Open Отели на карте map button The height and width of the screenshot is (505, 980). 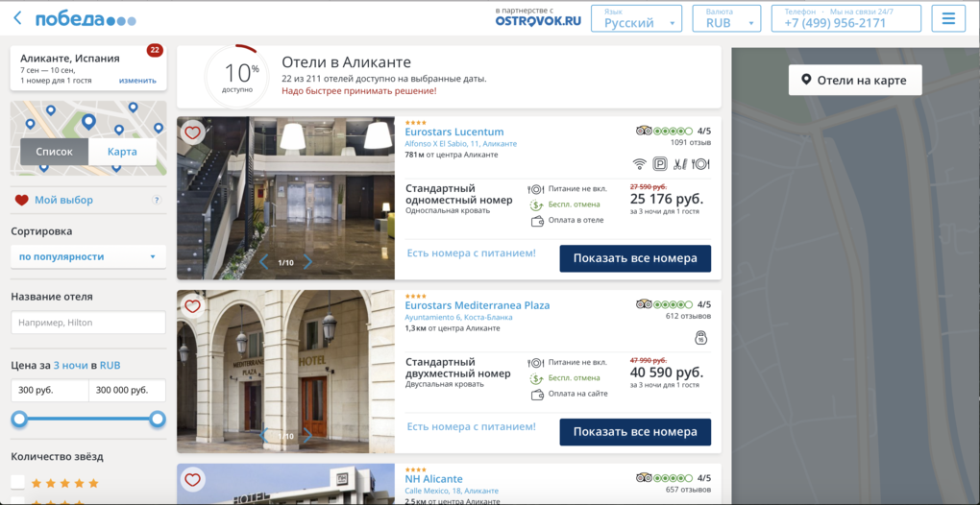click(x=855, y=80)
